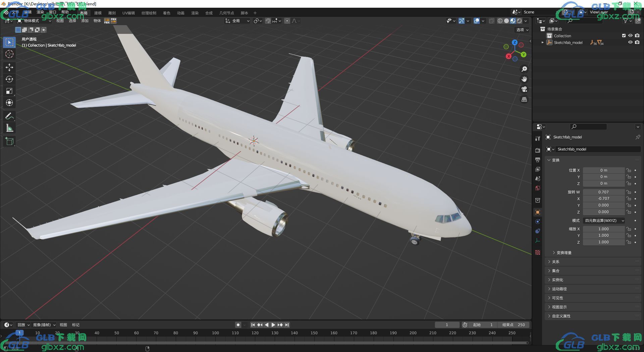
Task: Pick the combined Transform tool
Action: (x=9, y=103)
